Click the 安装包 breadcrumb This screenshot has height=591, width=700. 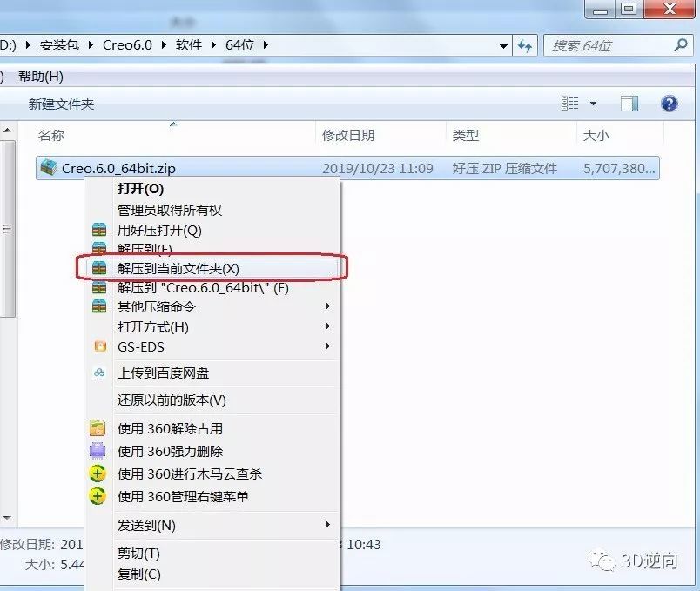pos(59,45)
